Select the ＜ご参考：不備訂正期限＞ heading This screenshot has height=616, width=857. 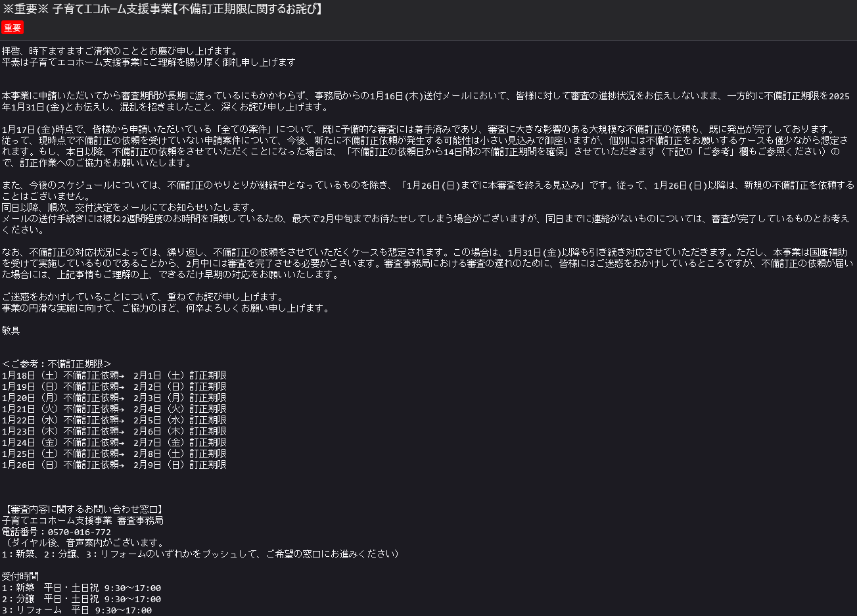pos(57,364)
